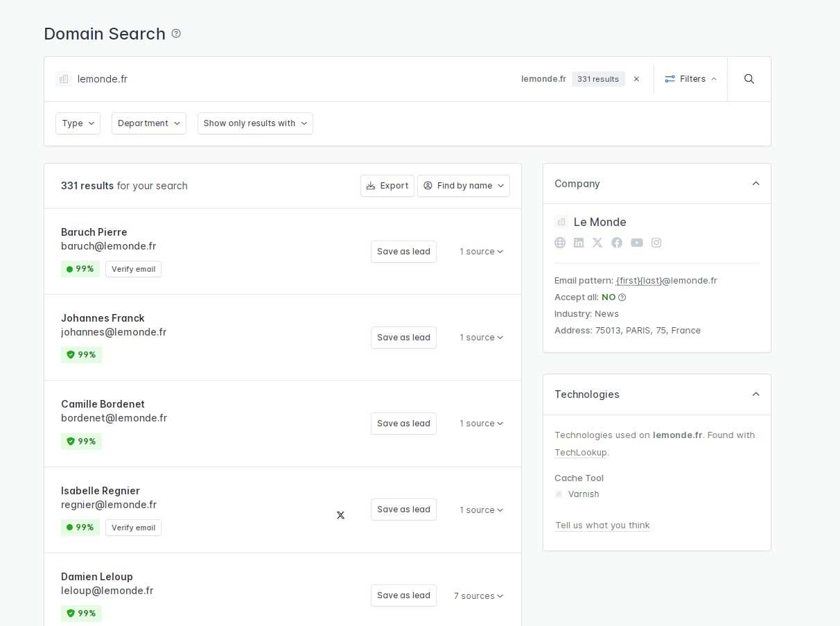The image size is (840, 626).
Task: Click the name Isabelle Regnier
Action: [100, 491]
